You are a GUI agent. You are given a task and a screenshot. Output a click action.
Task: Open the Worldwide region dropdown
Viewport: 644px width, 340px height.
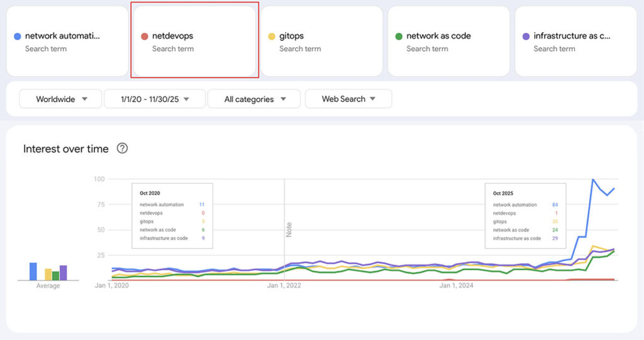[x=60, y=99]
